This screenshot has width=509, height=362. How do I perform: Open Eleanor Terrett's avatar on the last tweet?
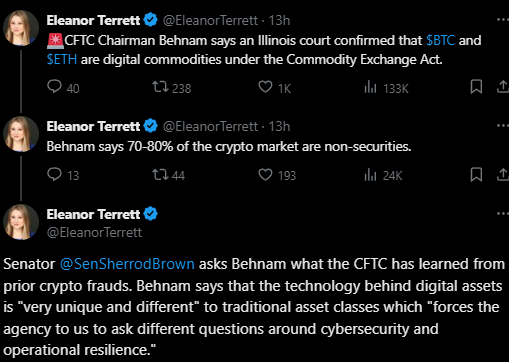21,222
